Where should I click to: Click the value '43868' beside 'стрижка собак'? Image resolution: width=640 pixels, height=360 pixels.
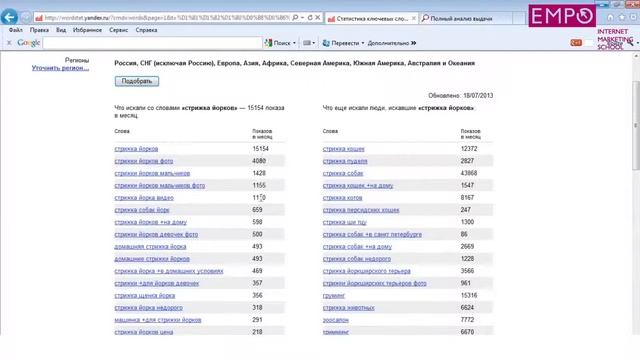pyautogui.click(x=469, y=173)
